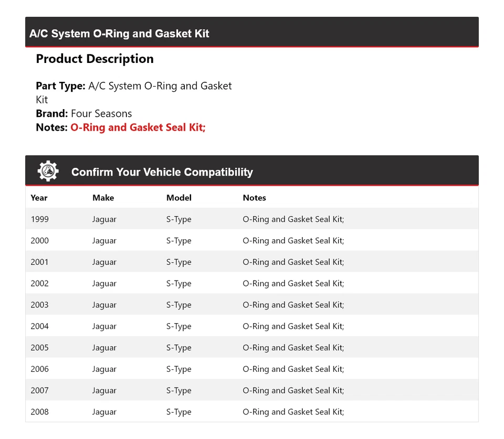504x439 pixels.
Task: Click Jaguar in the 2007 row
Action: (x=104, y=391)
